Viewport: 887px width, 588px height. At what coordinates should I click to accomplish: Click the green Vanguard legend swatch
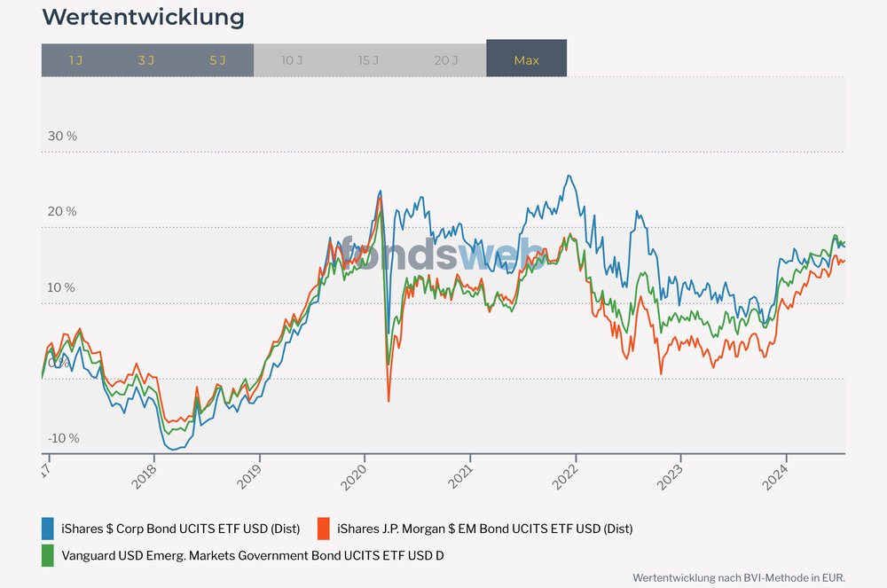48,555
